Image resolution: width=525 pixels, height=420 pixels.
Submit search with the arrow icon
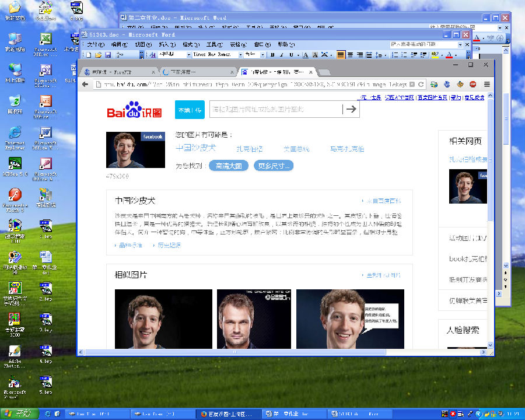351,109
